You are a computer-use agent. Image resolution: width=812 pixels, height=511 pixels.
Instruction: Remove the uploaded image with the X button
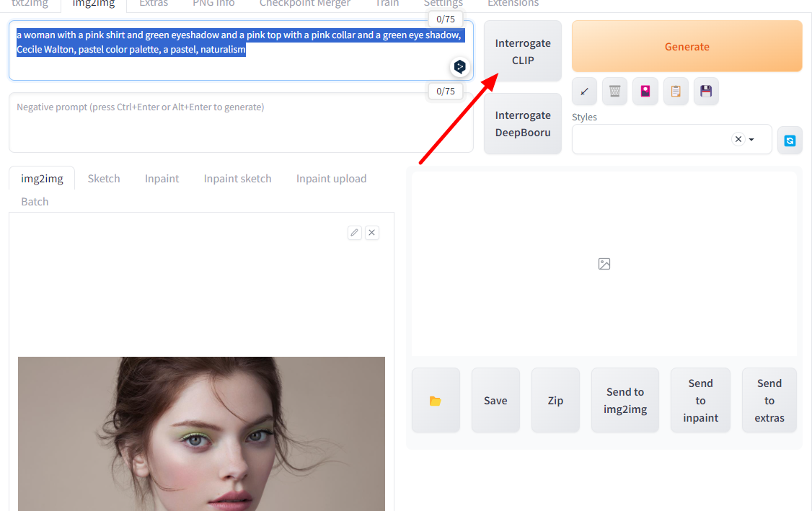372,233
